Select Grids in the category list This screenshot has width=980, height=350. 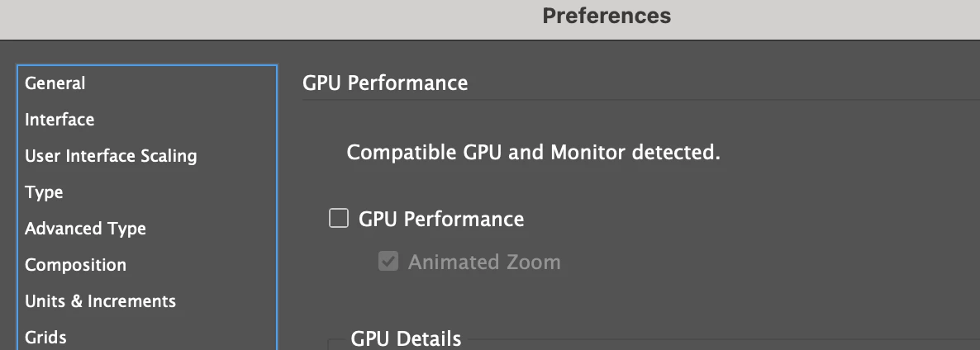tap(45, 337)
